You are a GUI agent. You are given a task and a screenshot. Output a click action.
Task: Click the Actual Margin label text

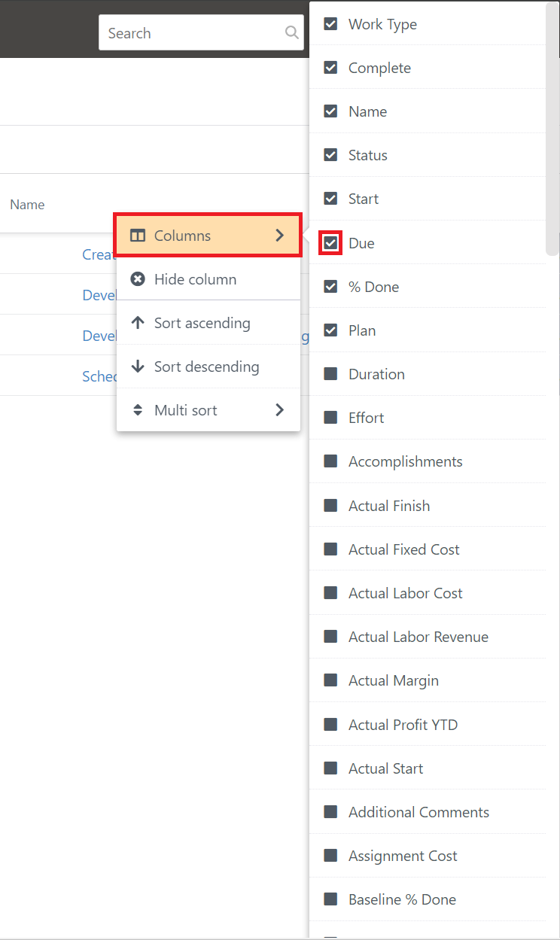394,680
